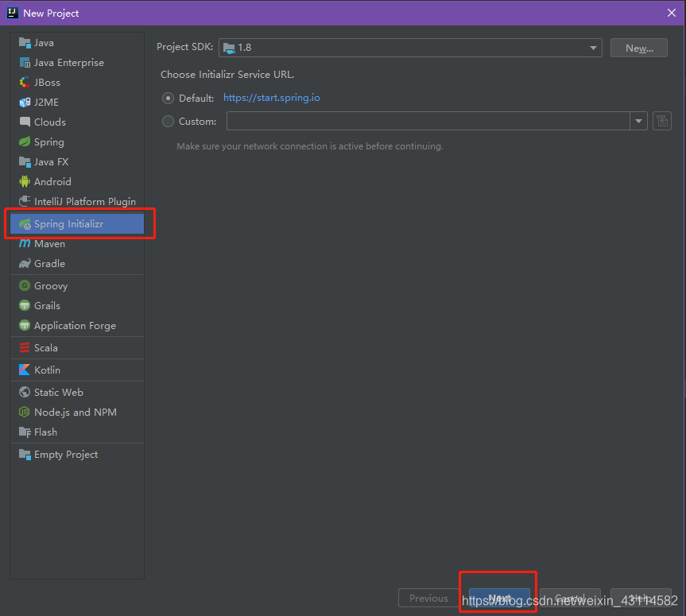Click the Android robot icon

25,181
